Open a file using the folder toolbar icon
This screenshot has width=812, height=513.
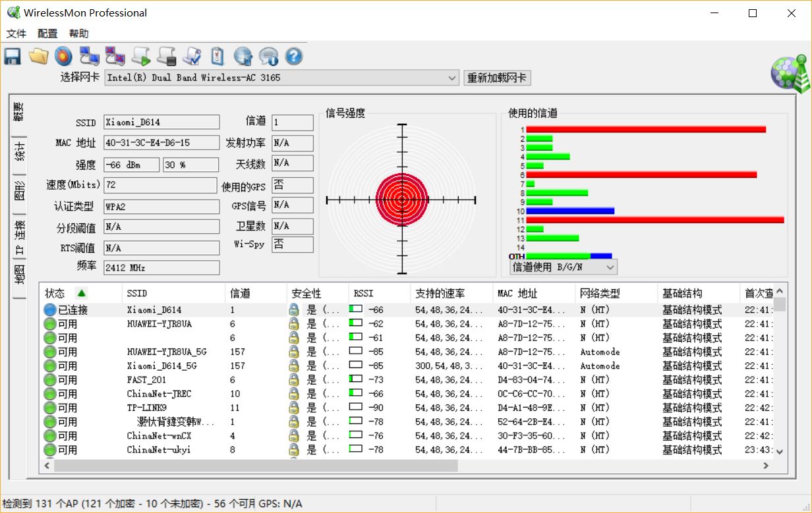tap(39, 57)
